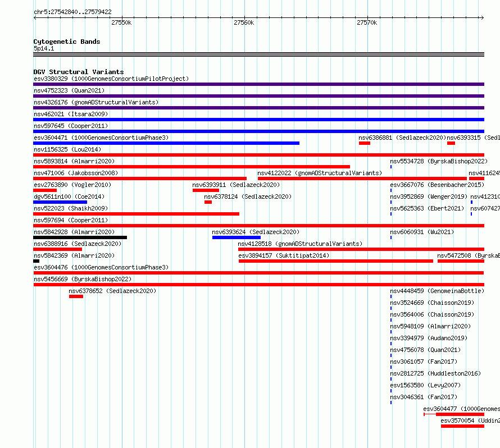Open esv3894157 (Suktitipat2014) label
Image resolution: width=500 pixels, height=448 pixels.
pyautogui.click(x=284, y=255)
